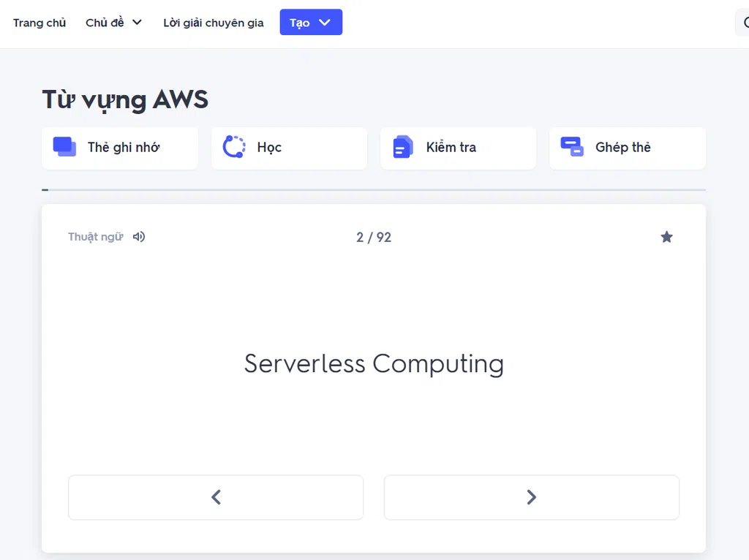Open the Kiểm tra test mode
The width and height of the screenshot is (749, 560).
point(458,148)
